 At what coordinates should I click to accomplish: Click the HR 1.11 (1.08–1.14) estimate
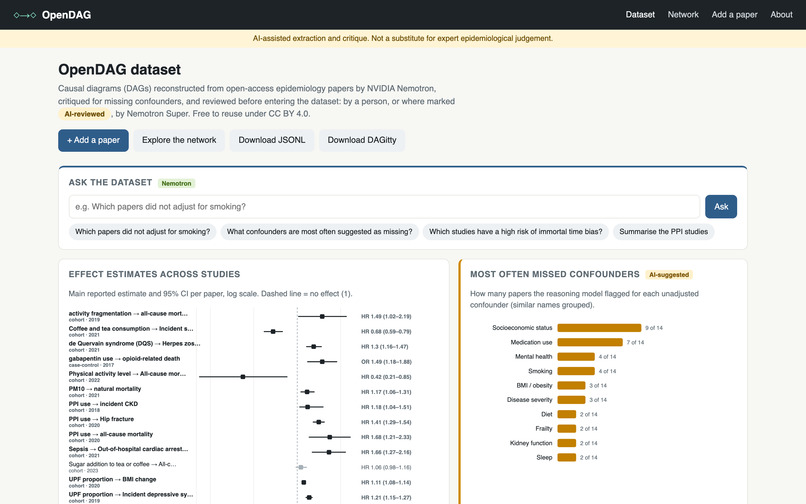pyautogui.click(x=386, y=482)
